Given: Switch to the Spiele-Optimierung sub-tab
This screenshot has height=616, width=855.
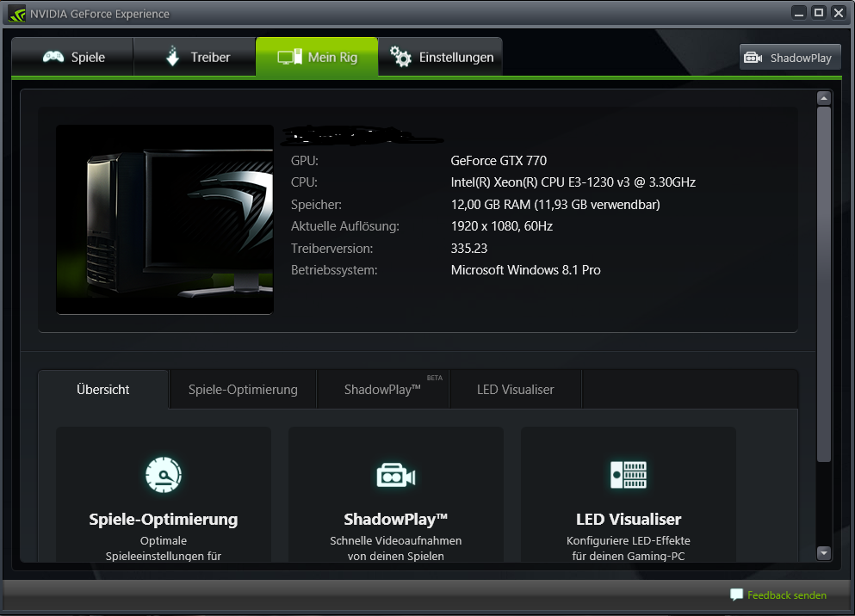Looking at the screenshot, I should click(x=243, y=390).
